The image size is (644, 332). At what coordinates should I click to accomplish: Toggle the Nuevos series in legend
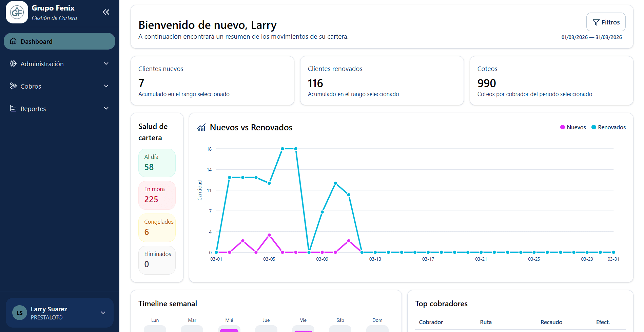[x=573, y=127]
